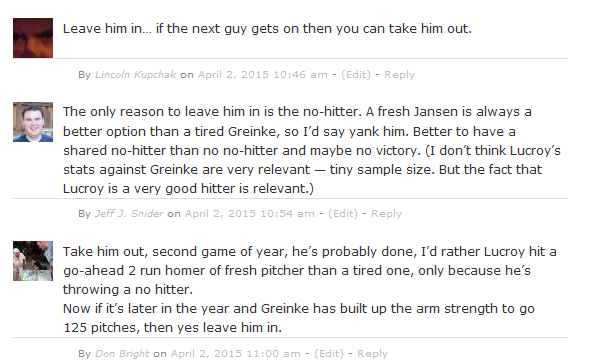Edit Don Bright's comment
The height and width of the screenshot is (363, 589).
click(x=329, y=354)
